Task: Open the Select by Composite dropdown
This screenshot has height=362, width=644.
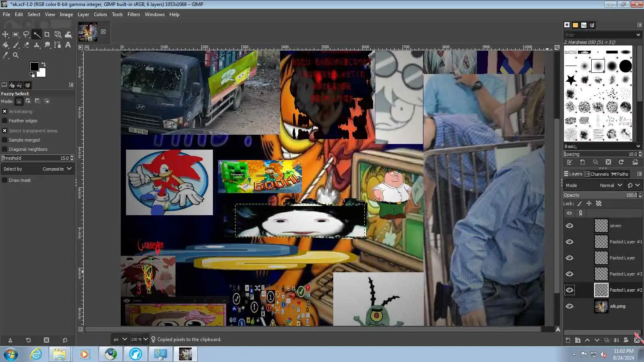Action: point(37,169)
